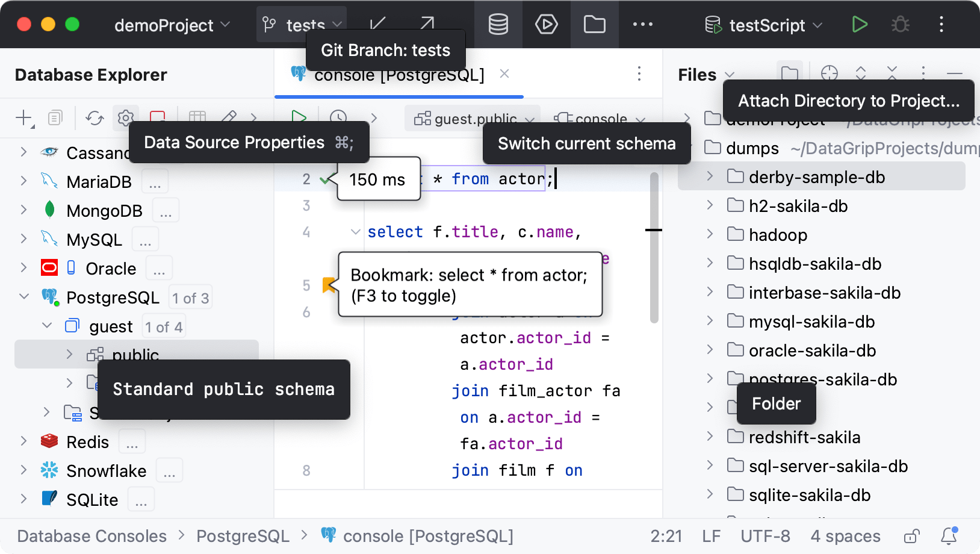Screen dimensions: 980x554
Task: Open the guest.public schema switcher dropdown
Action: coord(473,119)
